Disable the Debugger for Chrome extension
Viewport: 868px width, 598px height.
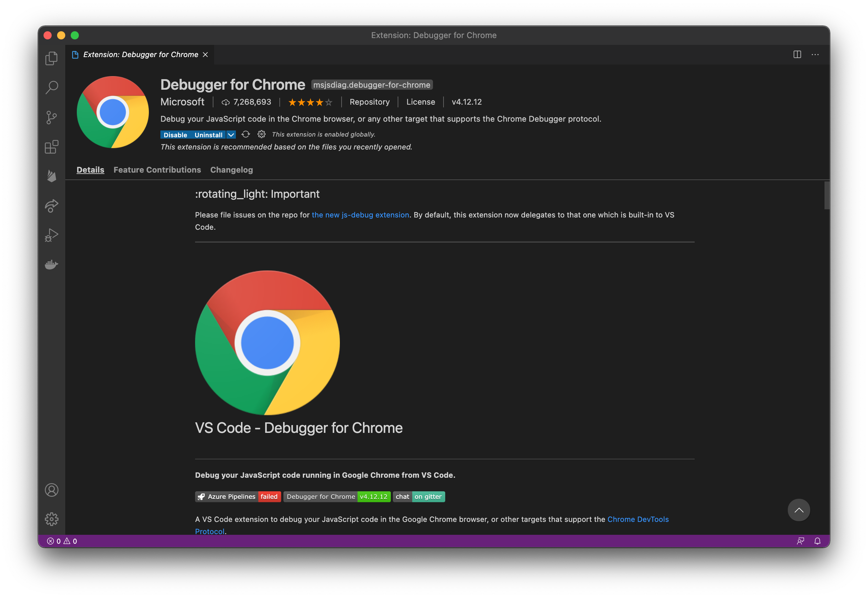point(175,135)
